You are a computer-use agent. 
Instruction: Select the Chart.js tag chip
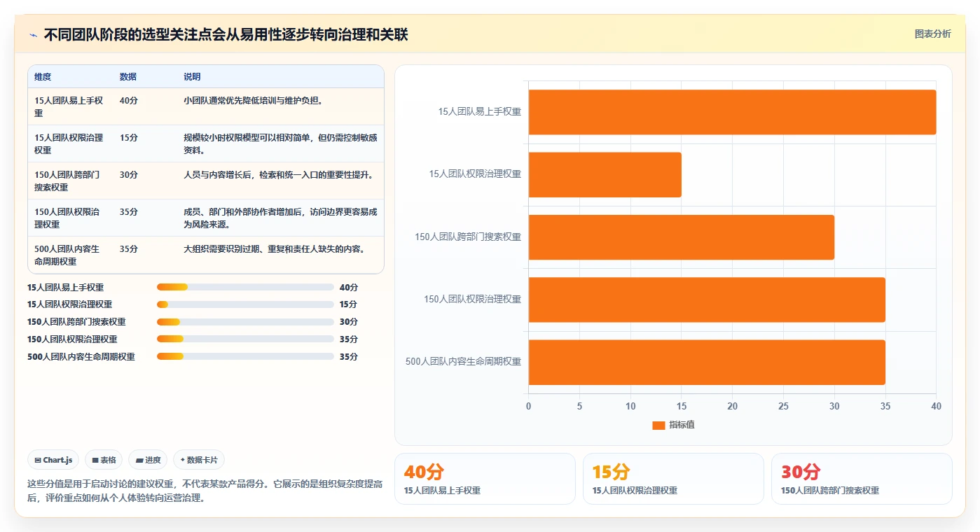pyautogui.click(x=54, y=460)
